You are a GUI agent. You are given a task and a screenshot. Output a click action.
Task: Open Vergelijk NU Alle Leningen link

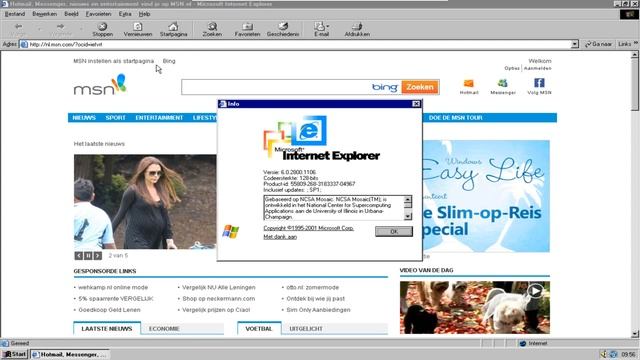click(x=219, y=287)
